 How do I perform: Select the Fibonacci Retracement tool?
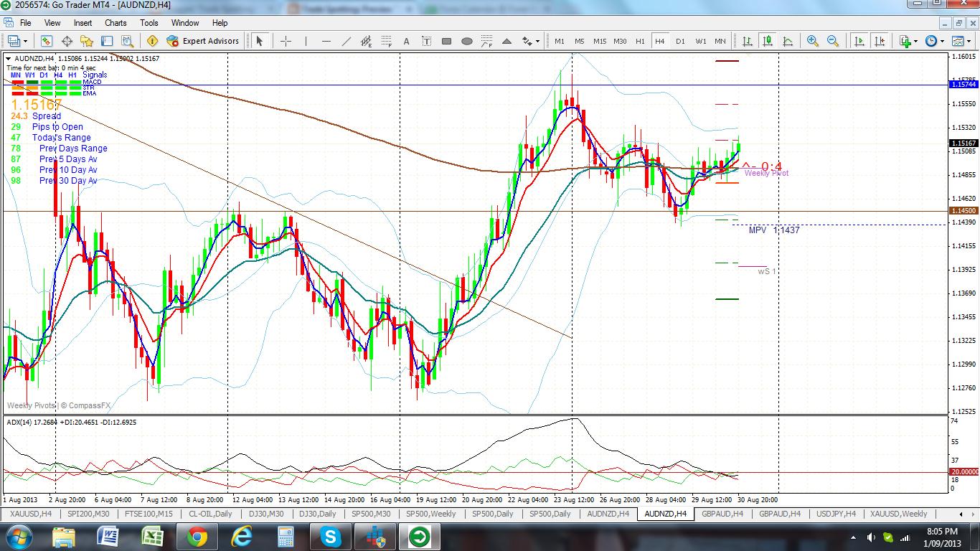click(385, 41)
